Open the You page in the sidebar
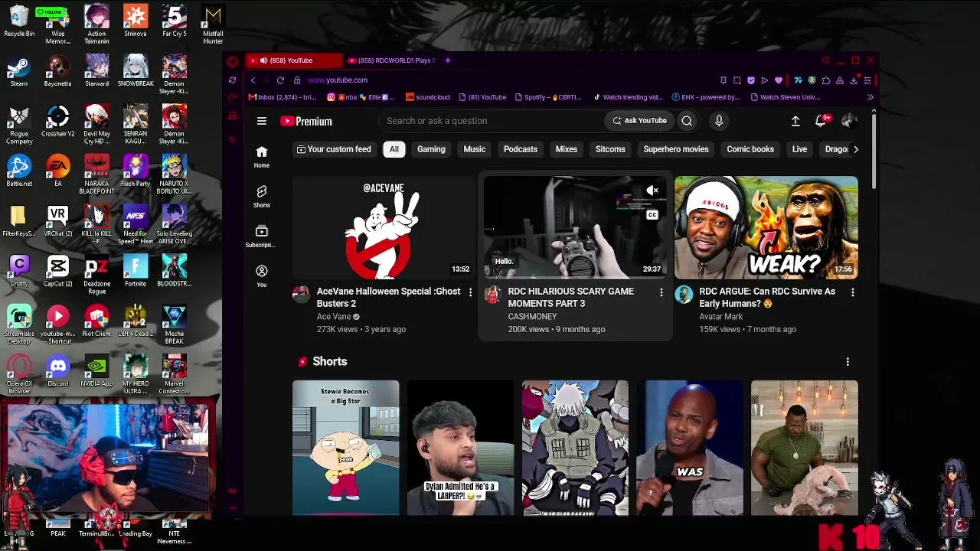This screenshot has height=551, width=980. 262,276
